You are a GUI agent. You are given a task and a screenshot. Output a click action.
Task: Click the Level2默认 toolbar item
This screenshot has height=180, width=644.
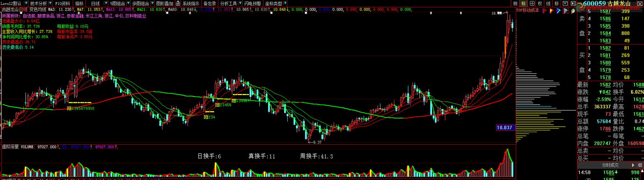(11, 3)
